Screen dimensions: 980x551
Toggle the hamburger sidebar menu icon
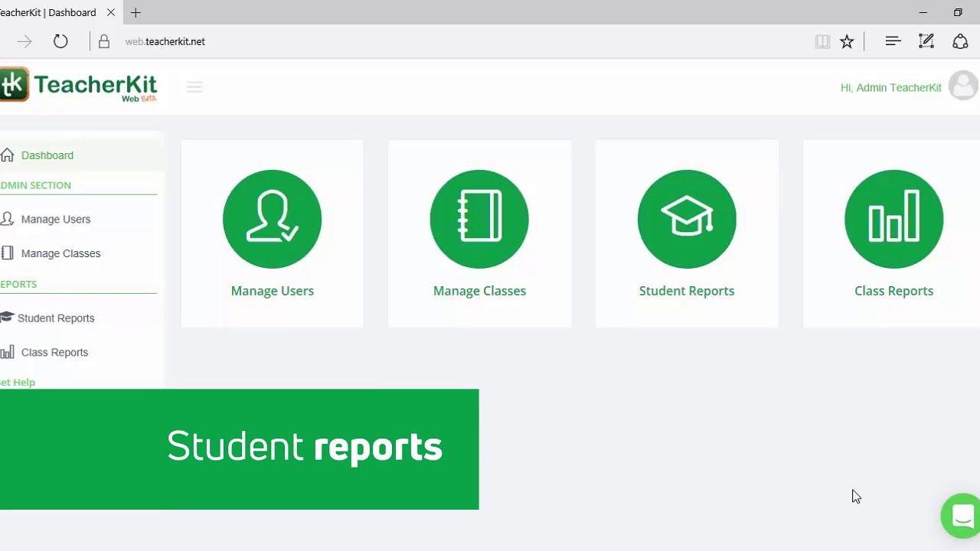[194, 87]
